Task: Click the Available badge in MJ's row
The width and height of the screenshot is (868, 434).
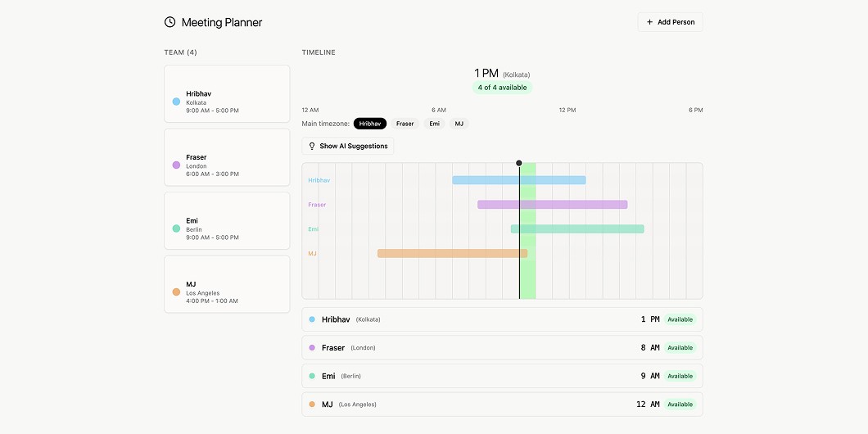Action: tap(680, 404)
